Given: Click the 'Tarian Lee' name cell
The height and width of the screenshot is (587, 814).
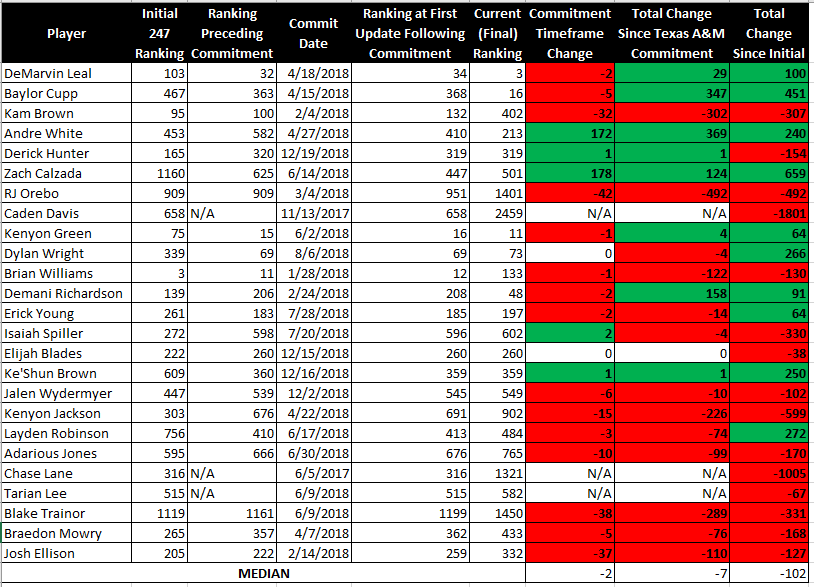Looking at the screenshot, I should 66,493.
